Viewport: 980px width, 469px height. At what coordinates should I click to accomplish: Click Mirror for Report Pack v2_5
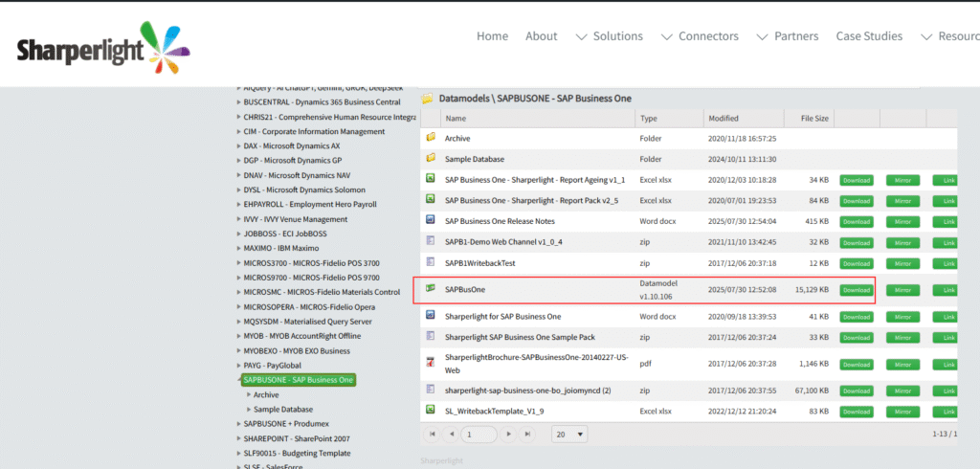pos(903,201)
